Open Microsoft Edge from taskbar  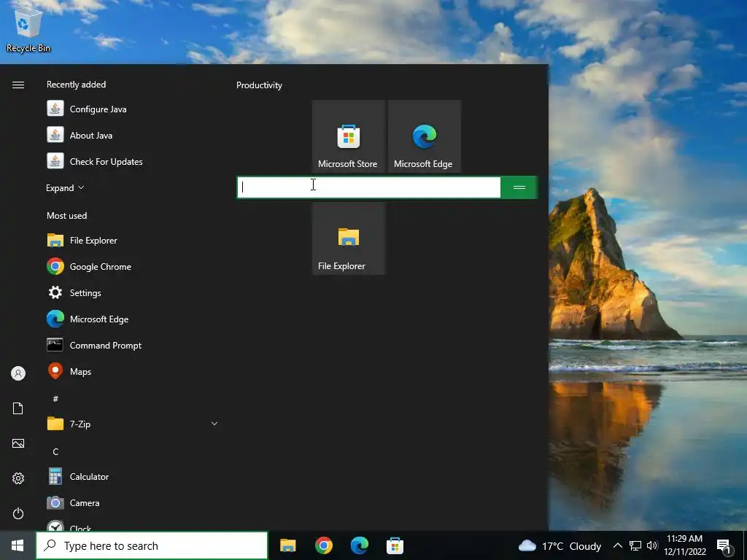pyautogui.click(x=359, y=545)
